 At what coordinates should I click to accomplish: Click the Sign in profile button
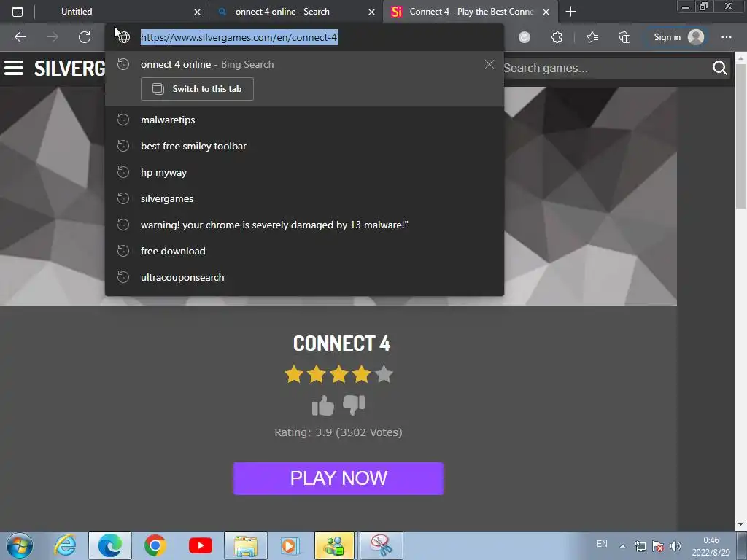679,37
